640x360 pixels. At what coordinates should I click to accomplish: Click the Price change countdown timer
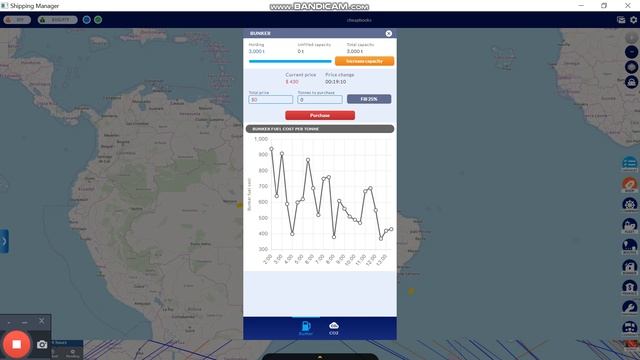(x=336, y=82)
